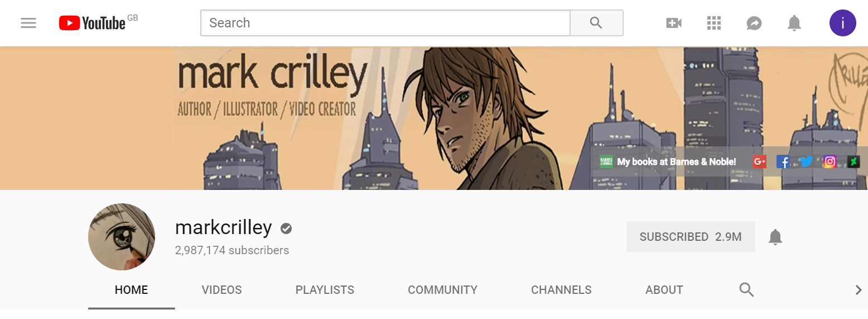
Task: Open the Instagram link on banner
Action: coord(830,161)
